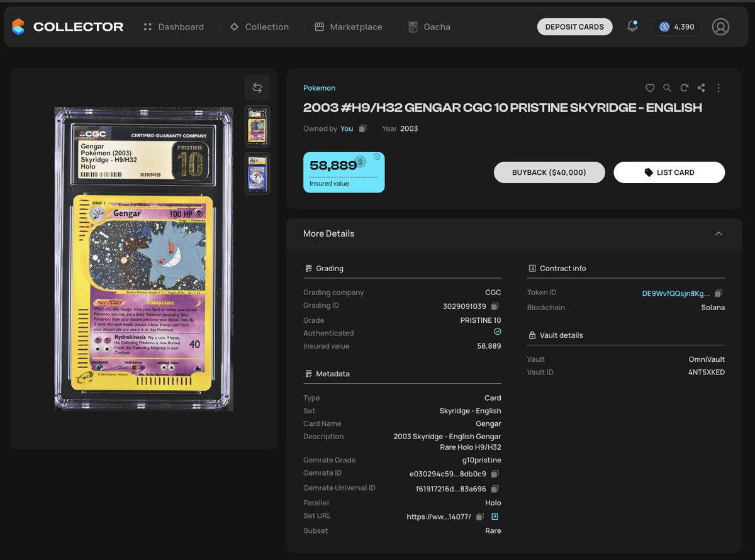Image resolution: width=755 pixels, height=560 pixels.
Task: Collapse the More Details section
Action: coord(719,233)
